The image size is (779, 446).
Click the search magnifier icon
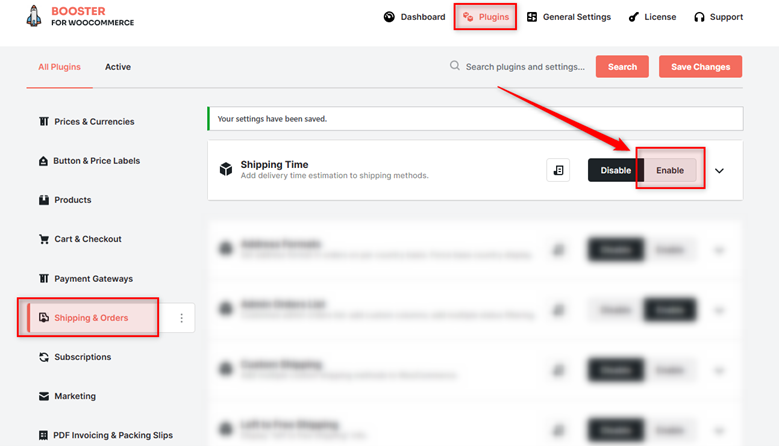coord(455,66)
